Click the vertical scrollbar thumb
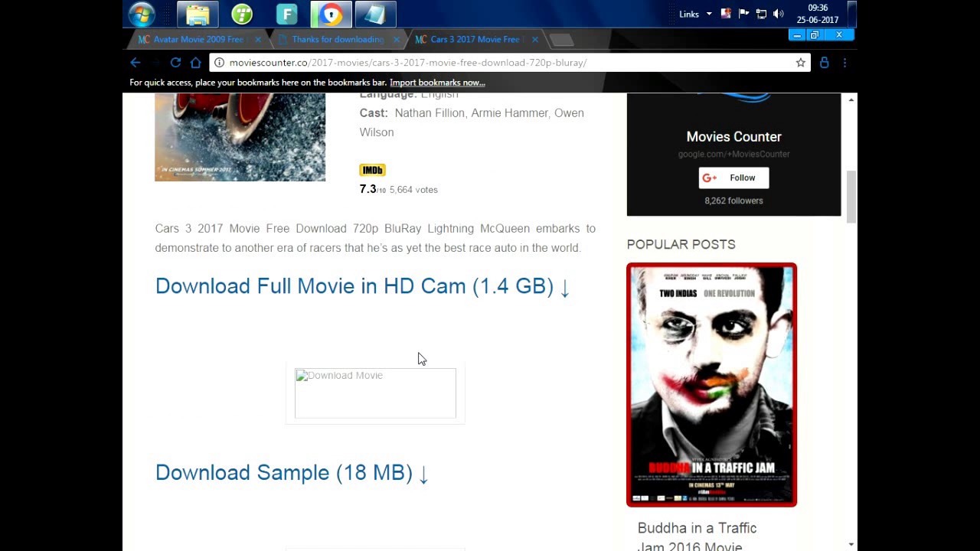980x551 pixels. tap(851, 197)
